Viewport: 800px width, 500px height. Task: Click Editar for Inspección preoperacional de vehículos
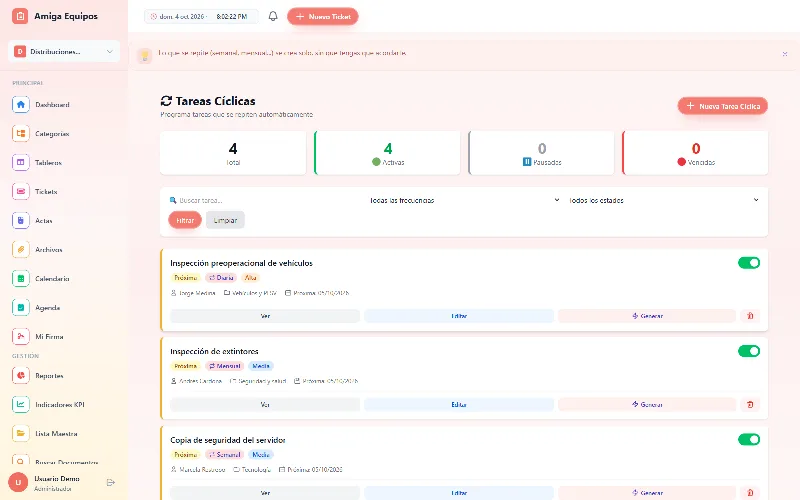click(459, 316)
